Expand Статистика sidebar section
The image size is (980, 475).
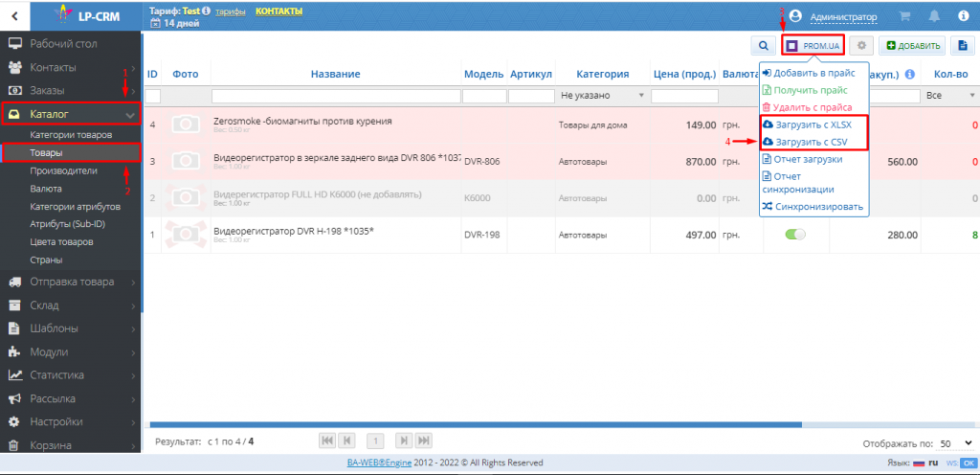71,375
